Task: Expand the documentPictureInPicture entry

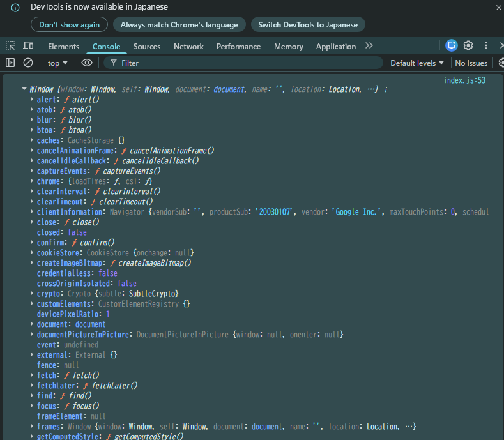Action: pyautogui.click(x=31, y=334)
